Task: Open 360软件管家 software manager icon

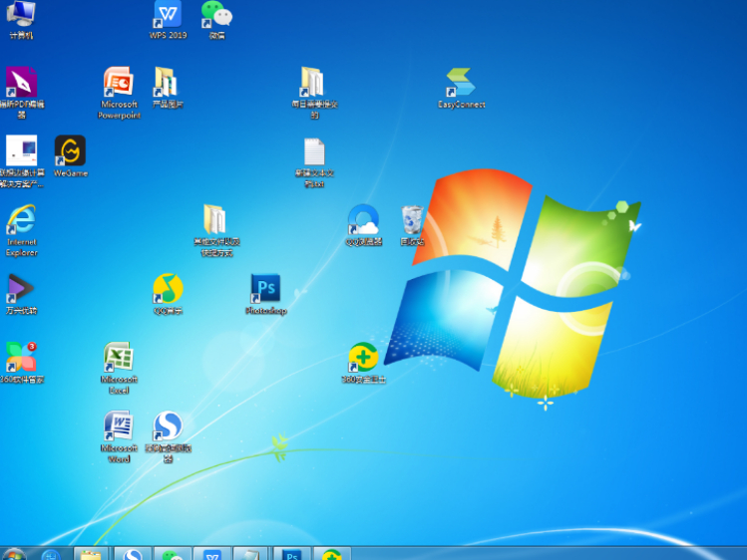Action: (21, 363)
